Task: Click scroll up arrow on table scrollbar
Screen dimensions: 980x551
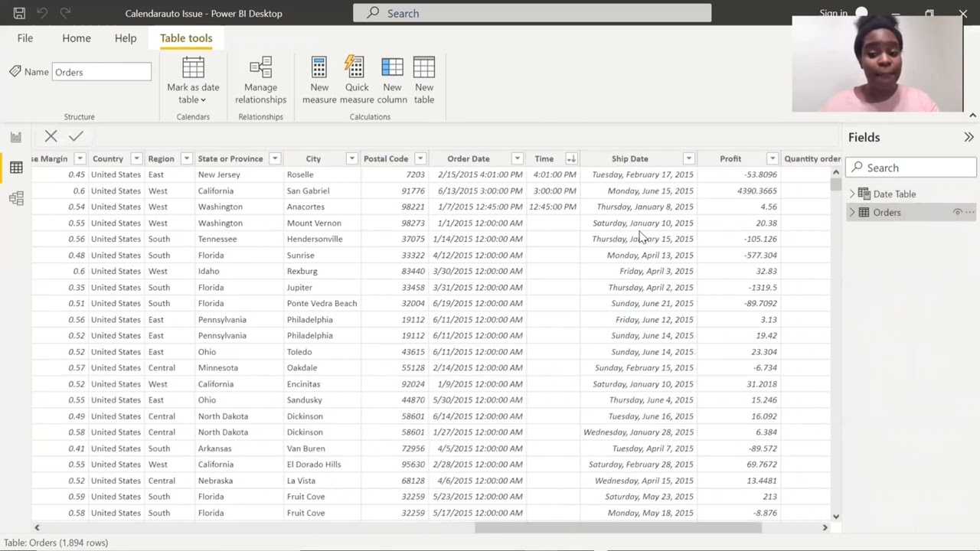Action: click(835, 173)
